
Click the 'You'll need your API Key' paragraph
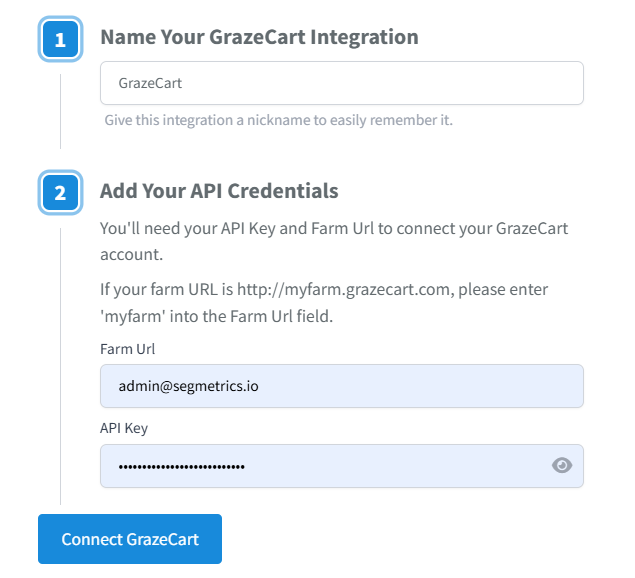pos(333,228)
